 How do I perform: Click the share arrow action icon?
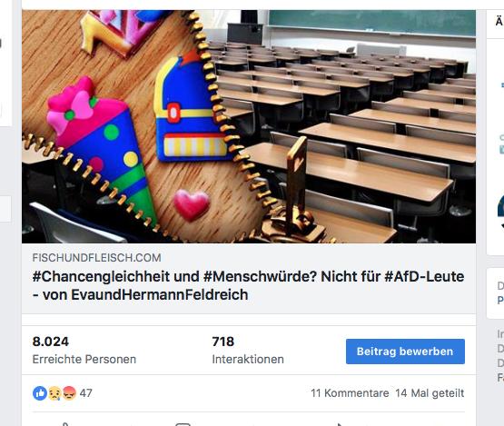click(x=340, y=424)
